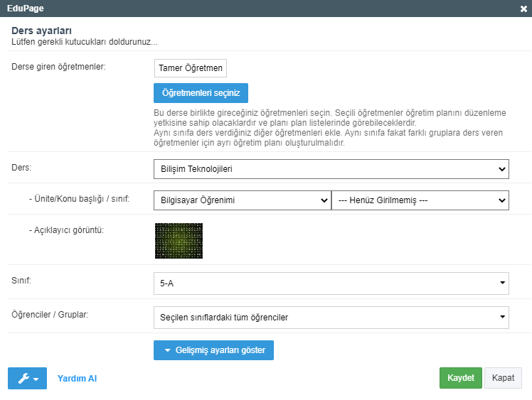Image resolution: width=532 pixels, height=400 pixels.
Task: Expand the Bilgisayar Öğrenimi unit dropdown
Action: [242, 200]
